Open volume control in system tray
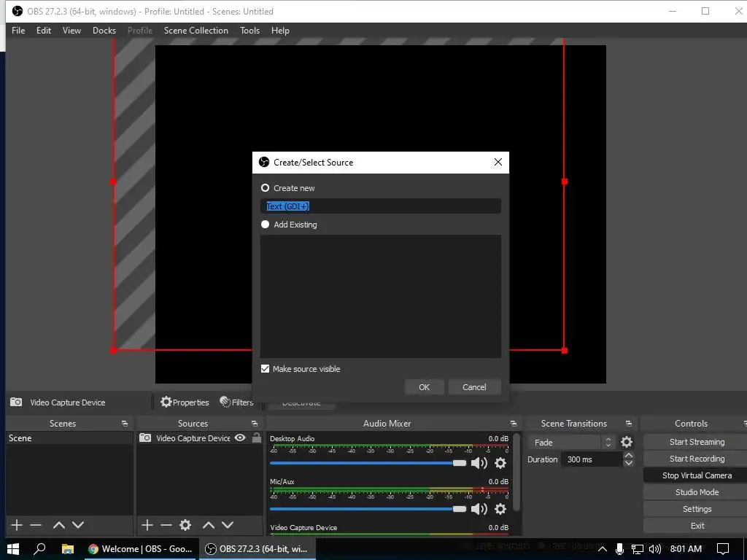Screen dimensions: 747x560 tap(655, 549)
